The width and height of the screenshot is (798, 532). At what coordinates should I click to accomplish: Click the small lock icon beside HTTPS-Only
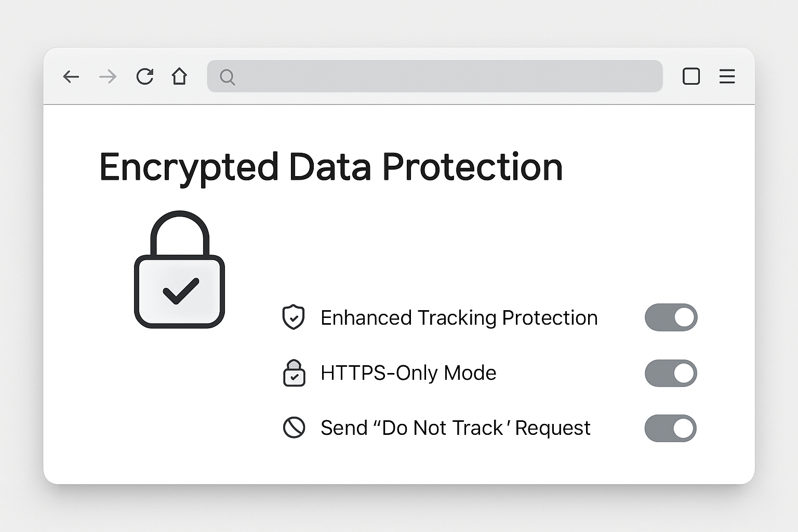click(294, 373)
